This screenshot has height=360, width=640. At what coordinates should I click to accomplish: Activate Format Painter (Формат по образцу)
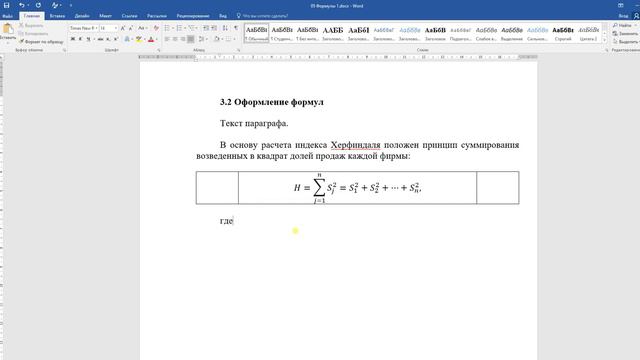pos(41,42)
